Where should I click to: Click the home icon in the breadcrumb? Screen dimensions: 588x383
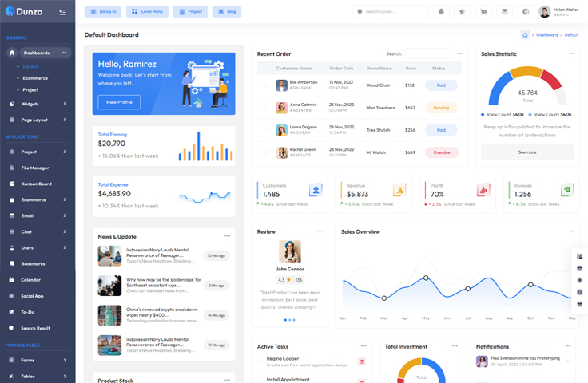click(x=525, y=35)
